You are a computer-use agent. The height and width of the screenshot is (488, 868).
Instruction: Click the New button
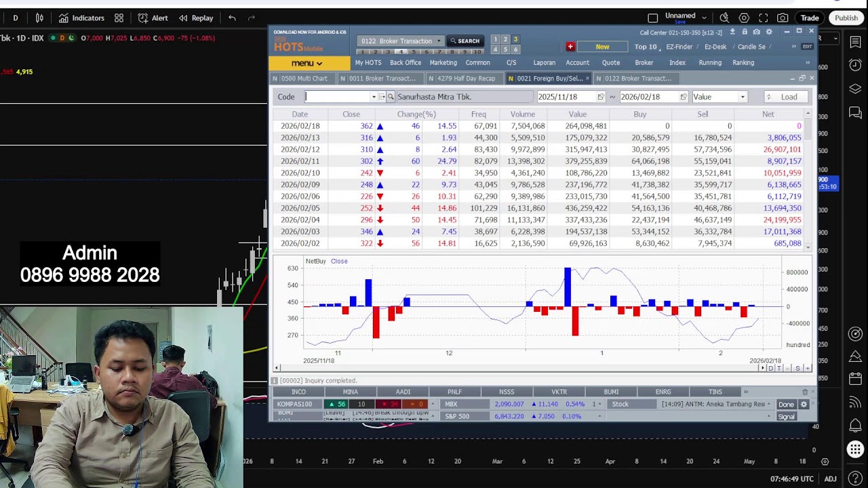pyautogui.click(x=602, y=47)
